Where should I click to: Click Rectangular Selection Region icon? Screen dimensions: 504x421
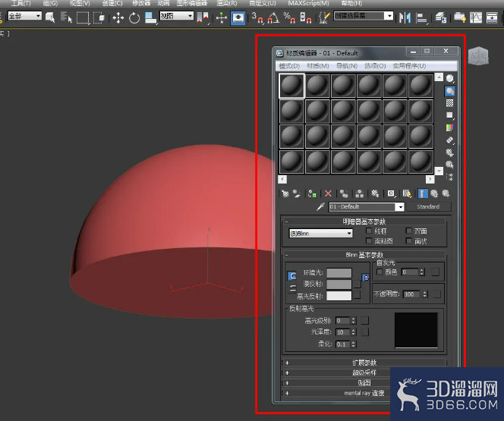click(x=82, y=17)
